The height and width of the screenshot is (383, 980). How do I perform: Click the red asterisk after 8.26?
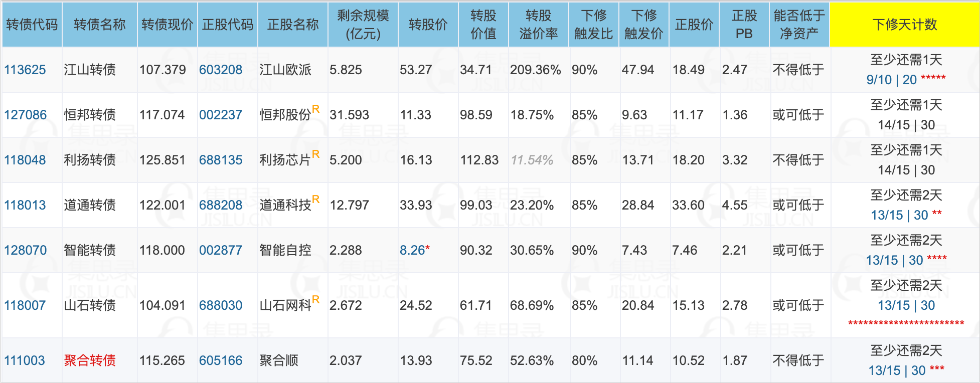tap(428, 249)
